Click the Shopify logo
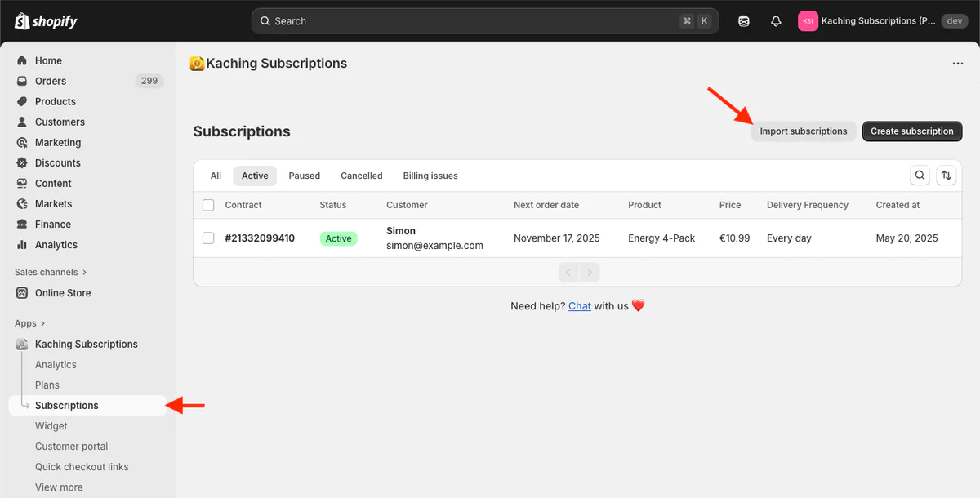 pos(46,21)
